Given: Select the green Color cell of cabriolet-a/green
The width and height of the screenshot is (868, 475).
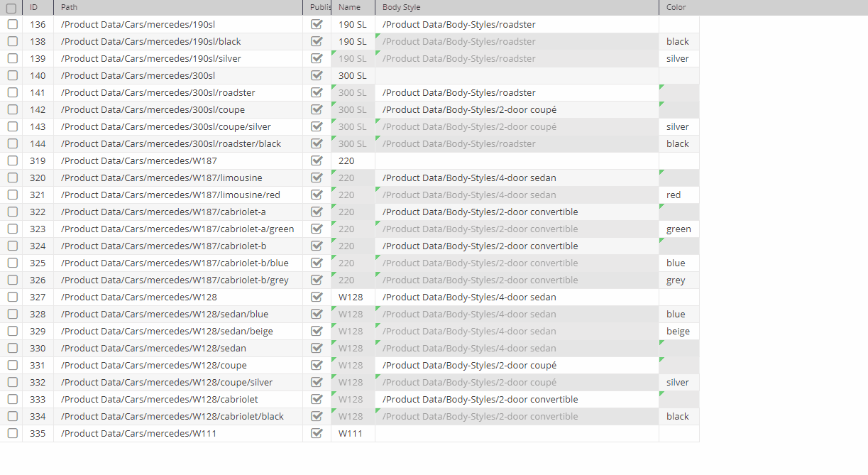Looking at the screenshot, I should point(678,229).
